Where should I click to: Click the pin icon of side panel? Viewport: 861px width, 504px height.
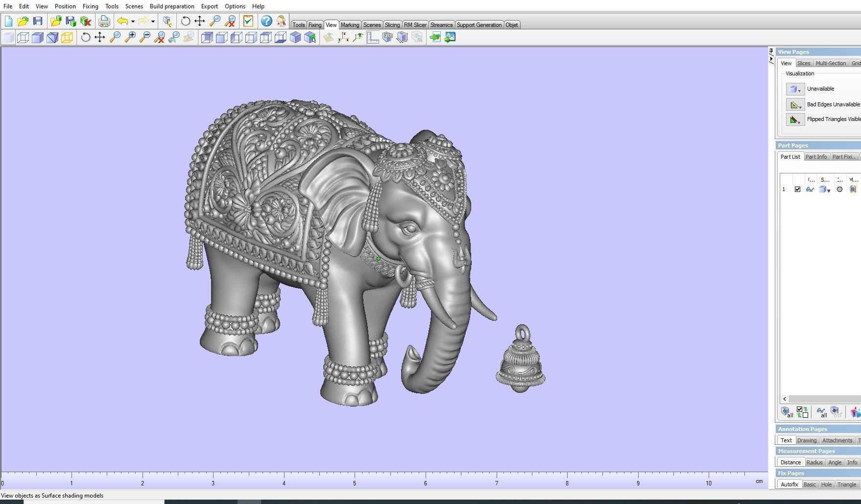771,51
